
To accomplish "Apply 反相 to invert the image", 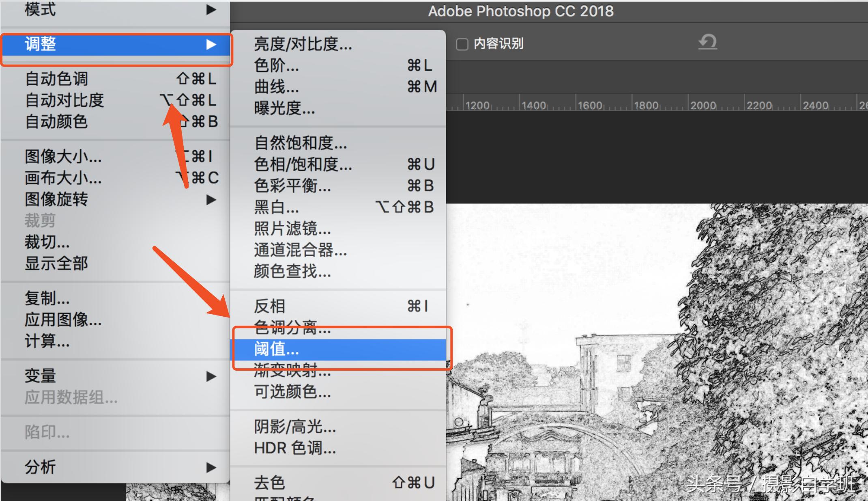I will point(269,305).
